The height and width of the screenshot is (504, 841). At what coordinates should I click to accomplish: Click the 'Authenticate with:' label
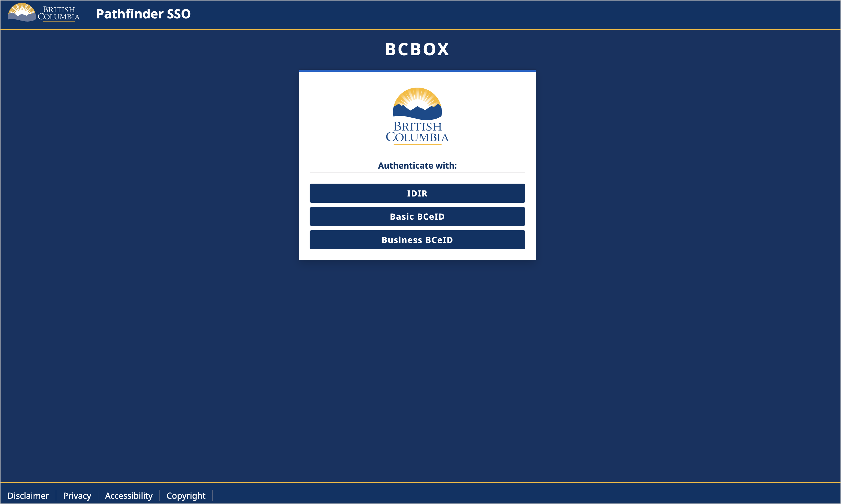[x=417, y=165]
